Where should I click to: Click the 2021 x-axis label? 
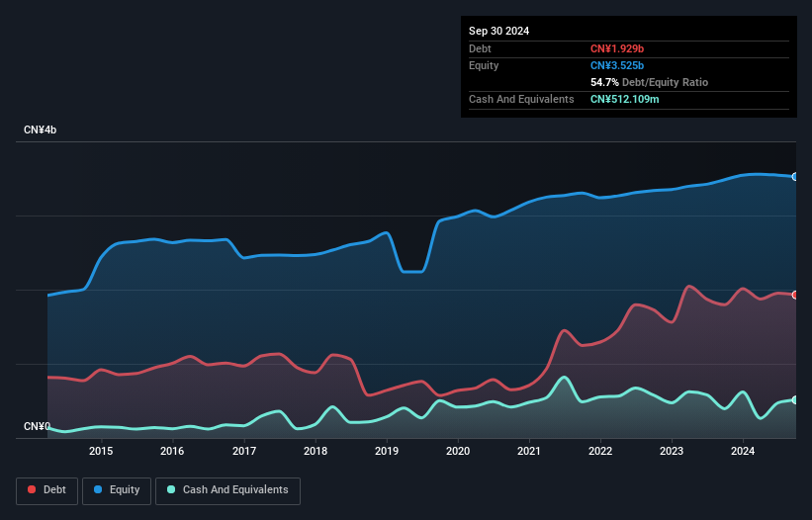pos(529,451)
